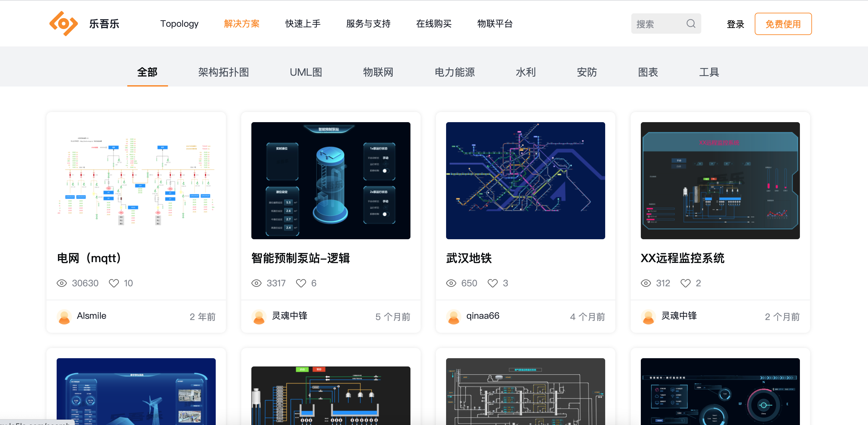Click views eye icon on 武汉地铁 card
The height and width of the screenshot is (425, 868).
[x=451, y=283]
